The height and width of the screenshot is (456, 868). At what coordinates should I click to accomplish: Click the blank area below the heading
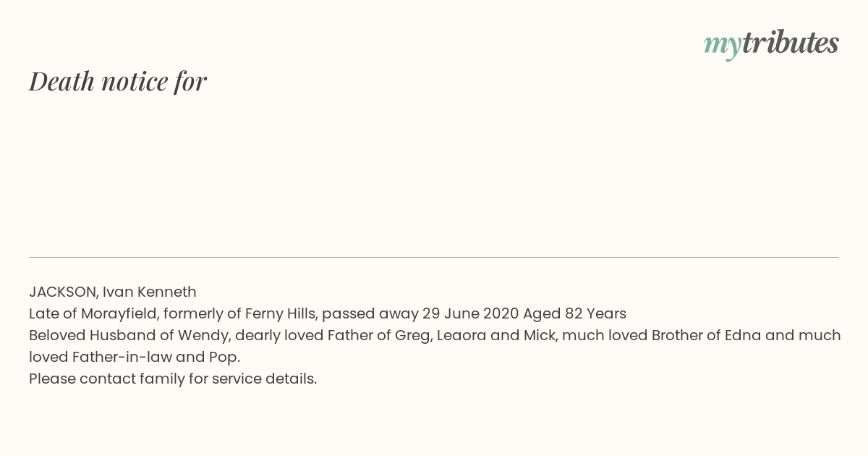pyautogui.click(x=434, y=174)
